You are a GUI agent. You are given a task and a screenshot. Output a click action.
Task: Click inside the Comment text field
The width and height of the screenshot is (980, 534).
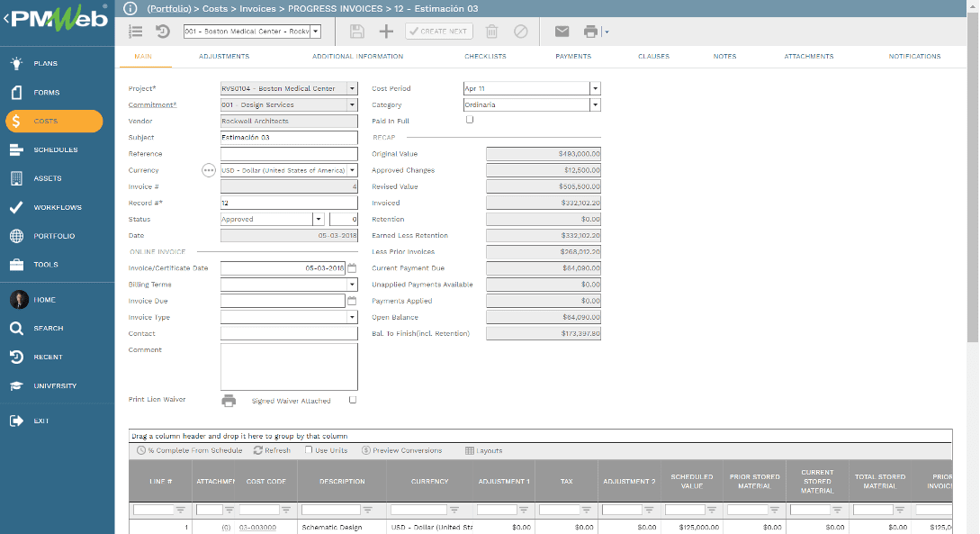tap(288, 365)
